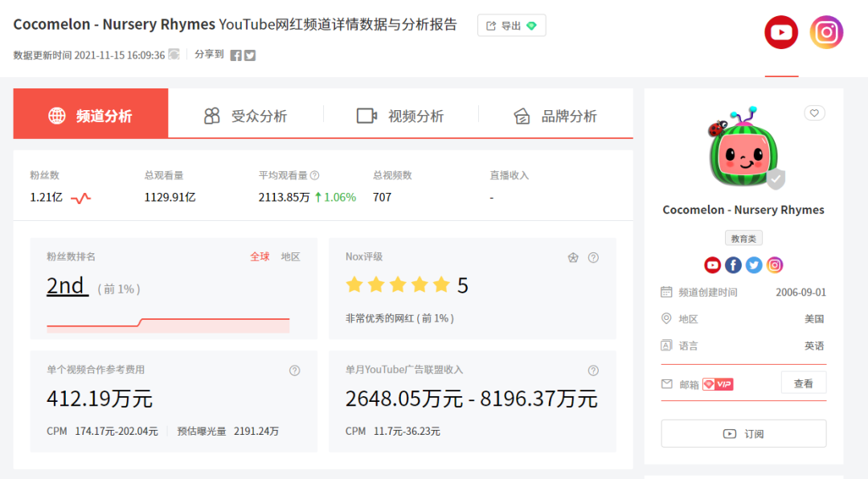This screenshot has height=479, width=868.
Task: Switch fan ranking from 全球 to 地区
Action: pos(289,256)
